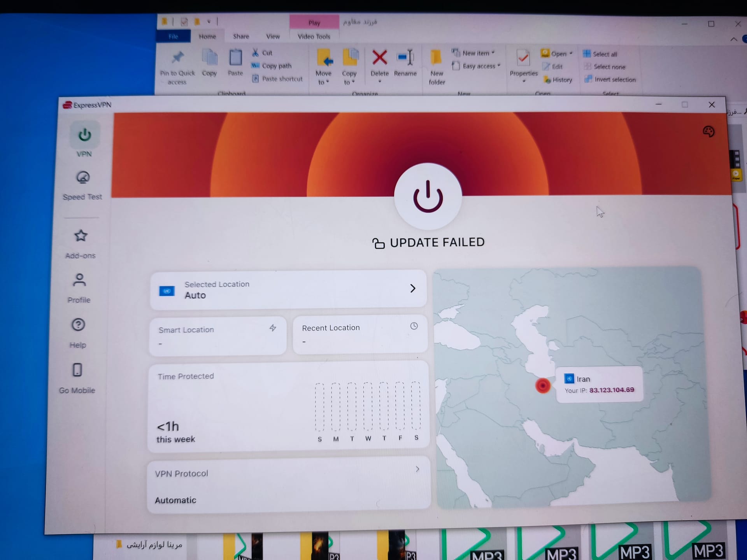Open the Quick Access Toolbar customize arrow
Viewport: 747px width, 560px height.
point(209,21)
